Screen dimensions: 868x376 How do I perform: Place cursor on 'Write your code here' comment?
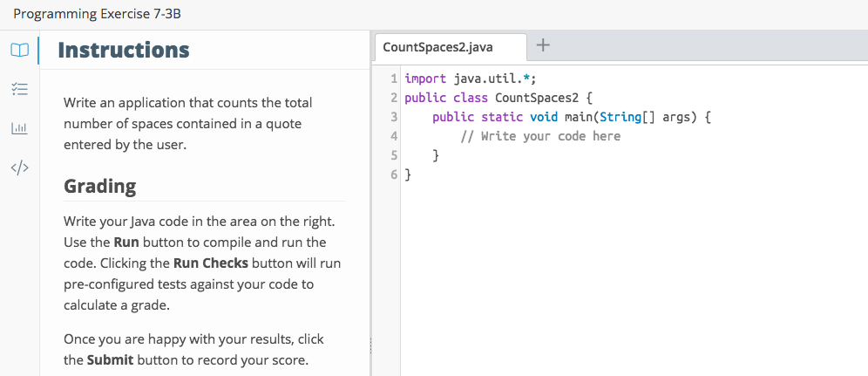pos(540,136)
